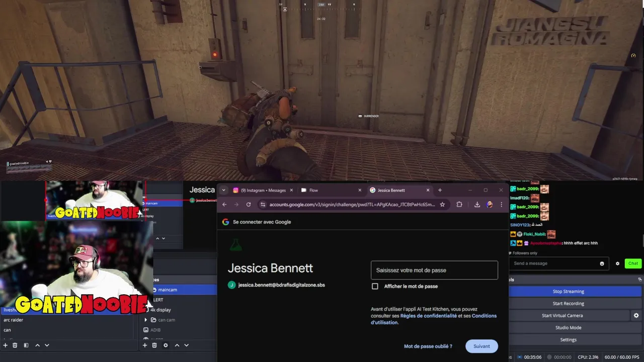The width and height of the screenshot is (644, 362).
Task: Switch to the Flow tab
Action: tap(331, 190)
